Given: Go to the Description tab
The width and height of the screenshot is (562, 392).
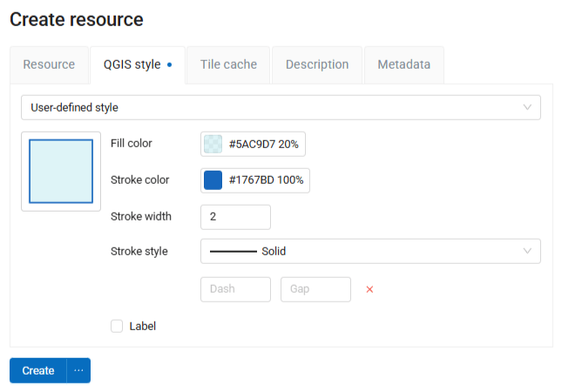Looking at the screenshot, I should coord(317,64).
